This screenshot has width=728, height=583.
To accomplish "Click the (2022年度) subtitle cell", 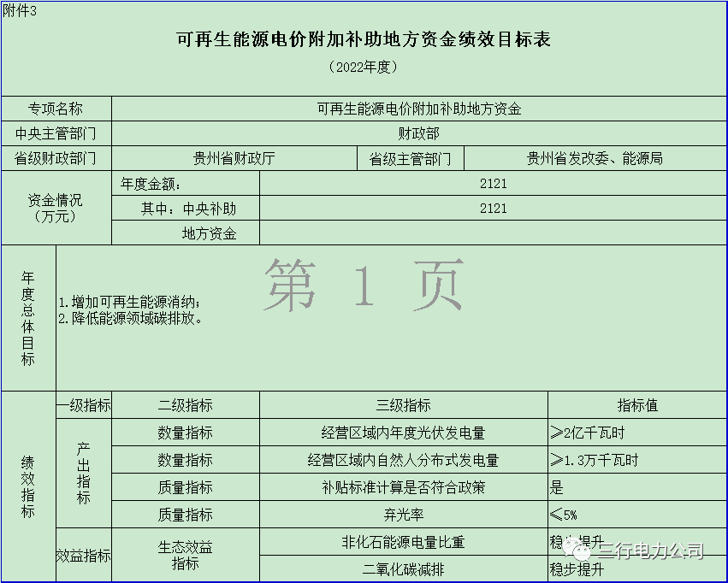I will 364,67.
